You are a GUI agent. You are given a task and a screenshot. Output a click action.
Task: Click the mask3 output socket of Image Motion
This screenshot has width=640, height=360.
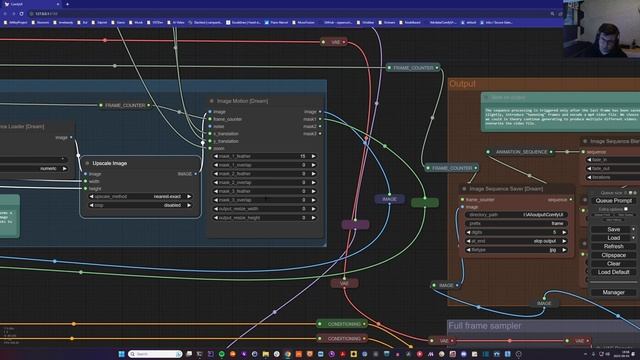320,133
